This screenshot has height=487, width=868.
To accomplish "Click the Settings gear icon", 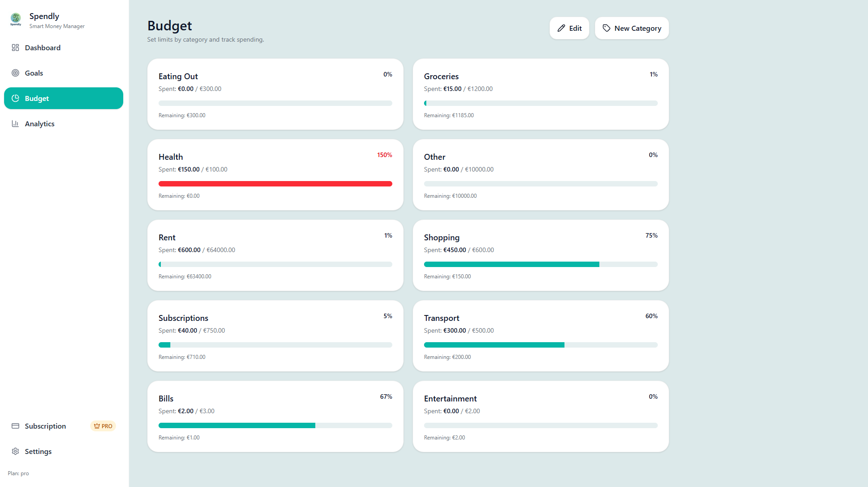I will coord(15,451).
